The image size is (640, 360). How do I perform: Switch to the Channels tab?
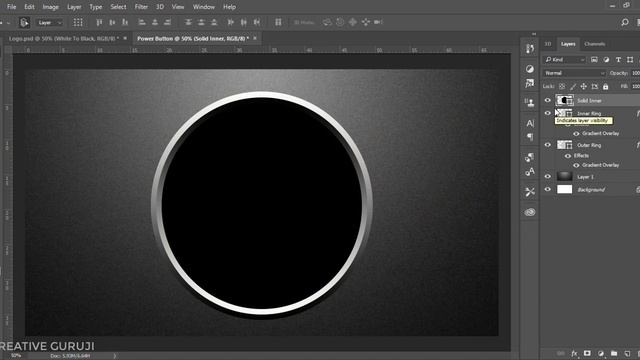pos(594,44)
